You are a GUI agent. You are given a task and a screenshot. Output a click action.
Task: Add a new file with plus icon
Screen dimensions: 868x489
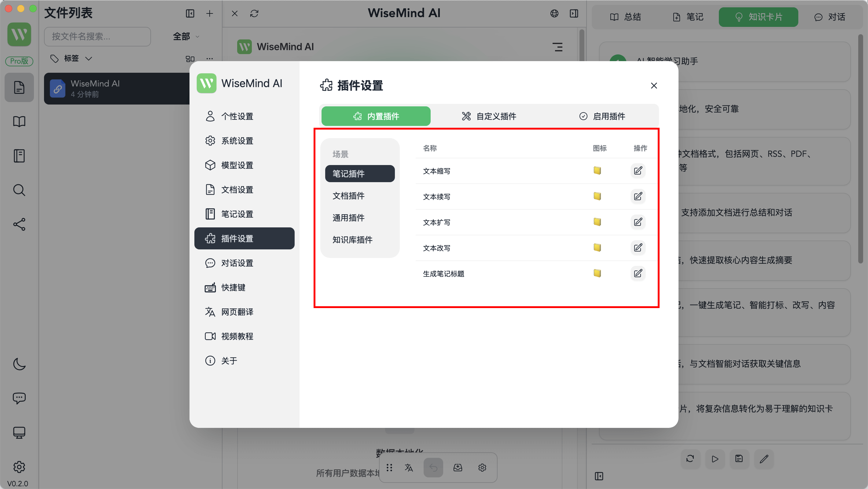point(210,13)
